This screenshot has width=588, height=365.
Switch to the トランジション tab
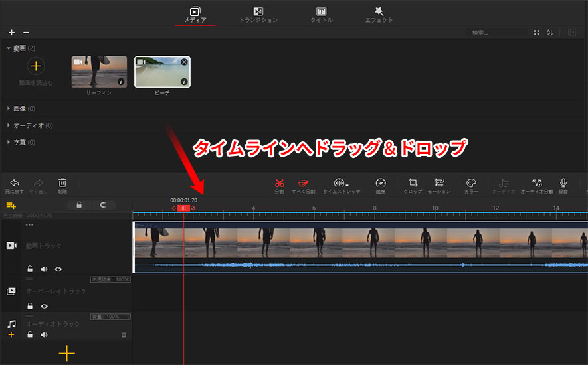(258, 15)
